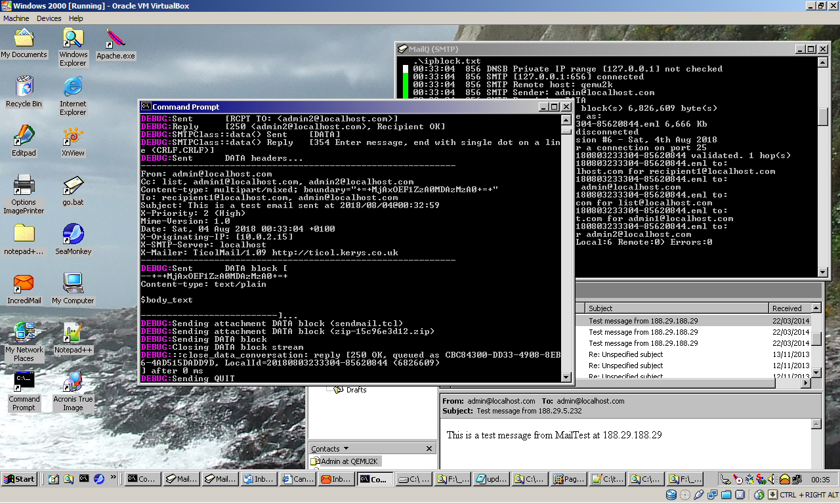Image resolution: width=840 pixels, height=504 pixels.
Task: Select the Acronis True Image shortcut
Action: [73, 391]
